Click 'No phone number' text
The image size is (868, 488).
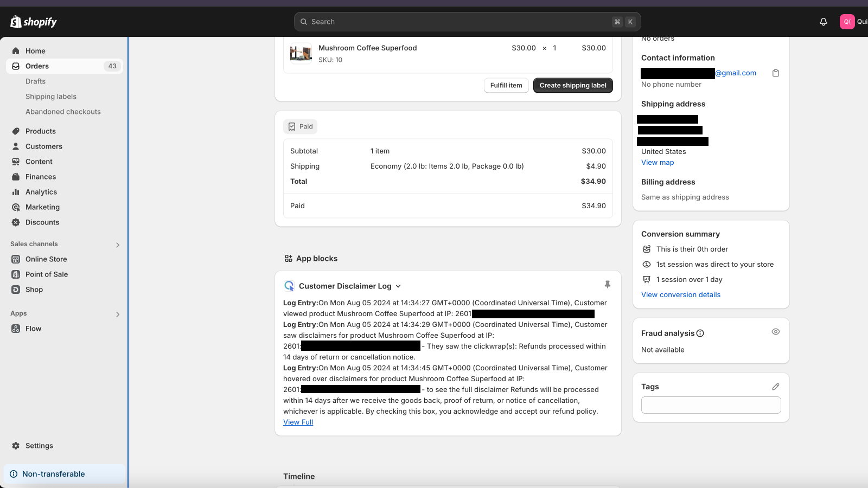(671, 85)
